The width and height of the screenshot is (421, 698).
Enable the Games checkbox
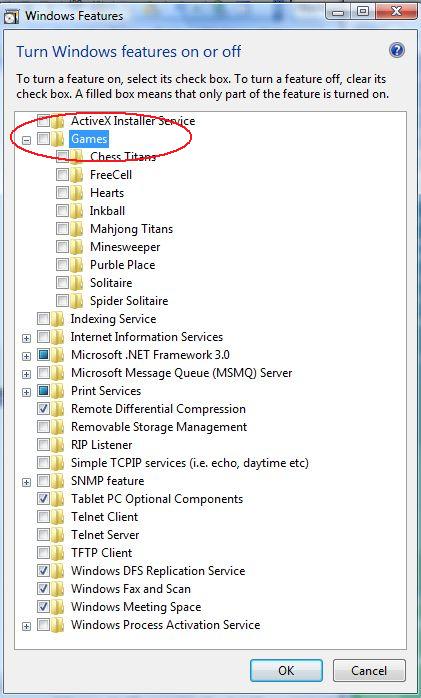pyautogui.click(x=43, y=139)
